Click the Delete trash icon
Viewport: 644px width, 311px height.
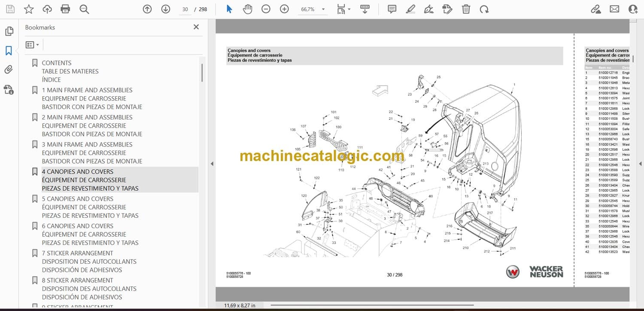466,9
